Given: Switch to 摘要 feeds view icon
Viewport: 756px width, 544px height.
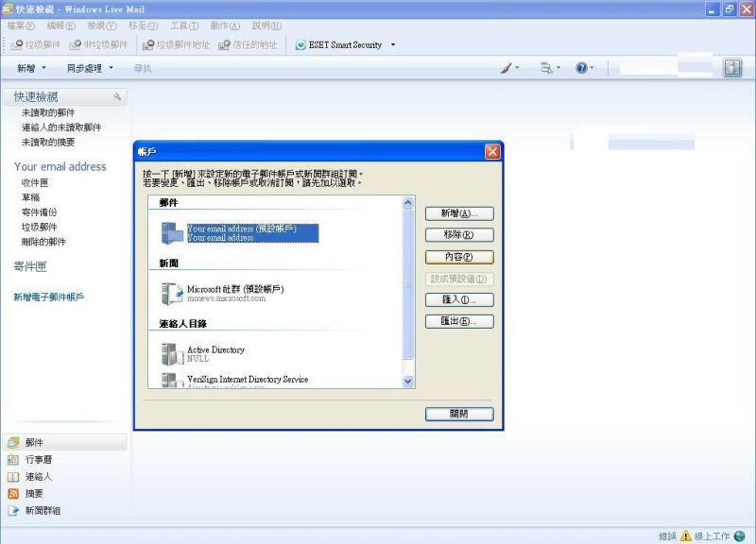Looking at the screenshot, I should tap(13, 493).
